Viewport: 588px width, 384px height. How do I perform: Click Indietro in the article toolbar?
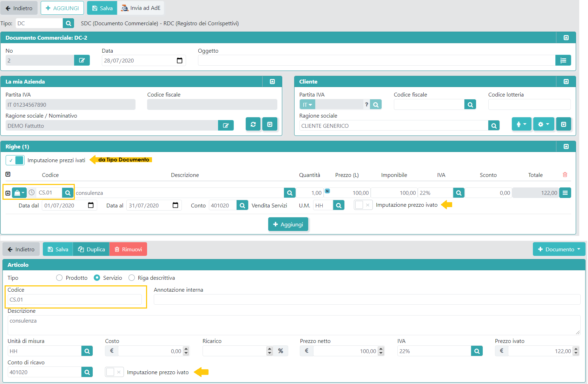click(21, 249)
